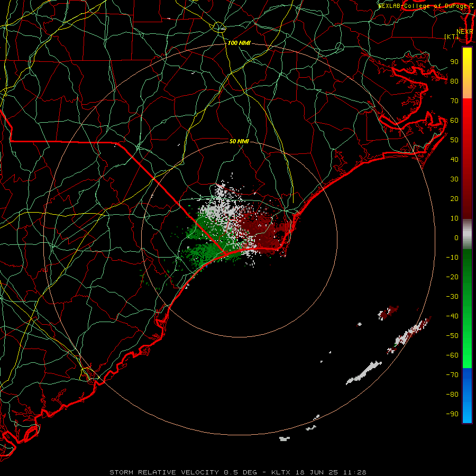Select the "STORM RELATIVE VELOCITY" caption text
Screen dimensions: 476x476
[x=164, y=472]
